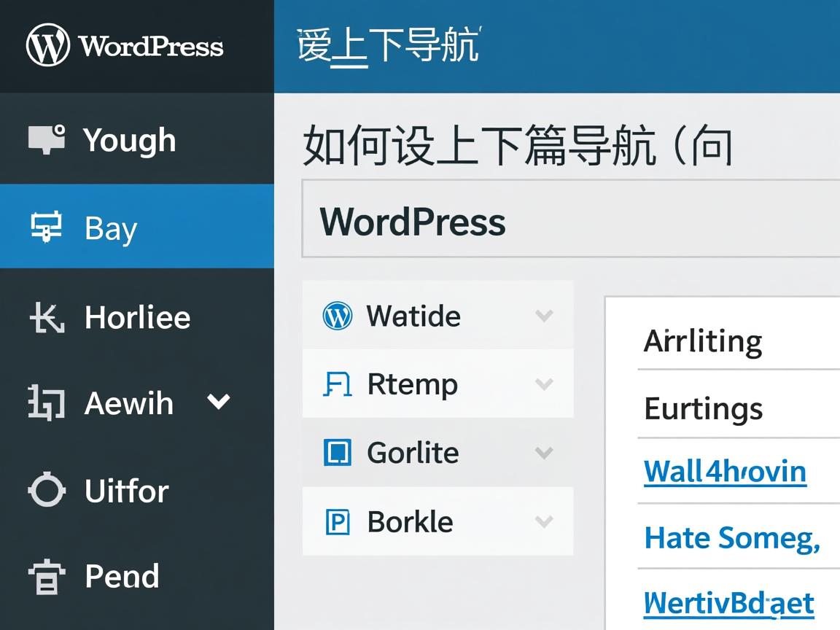Open the Borkle dropdown
Screen dimensions: 840x630
point(543,521)
